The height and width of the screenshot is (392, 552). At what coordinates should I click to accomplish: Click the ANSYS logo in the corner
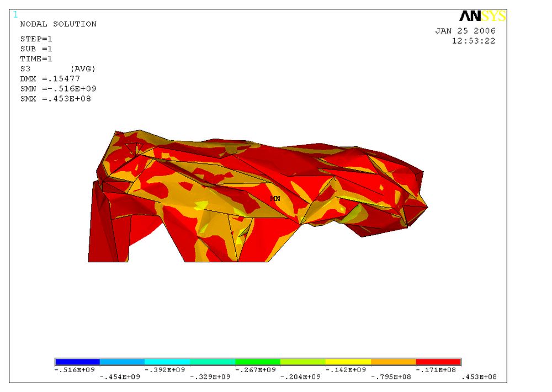[481, 17]
